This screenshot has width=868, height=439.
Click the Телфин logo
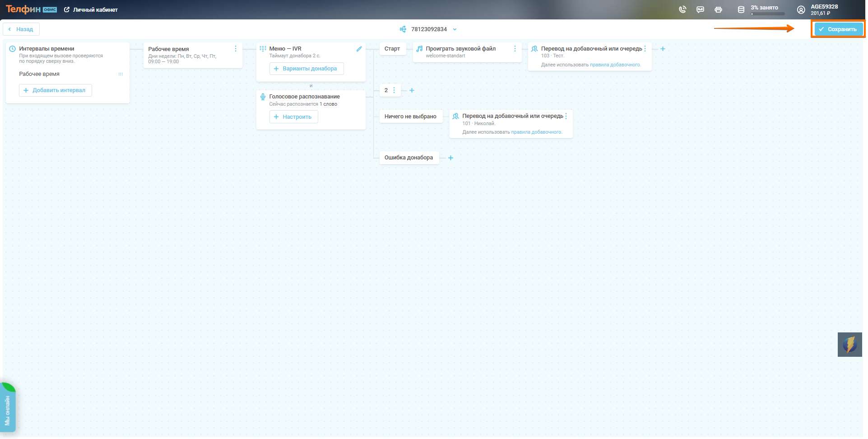31,9
